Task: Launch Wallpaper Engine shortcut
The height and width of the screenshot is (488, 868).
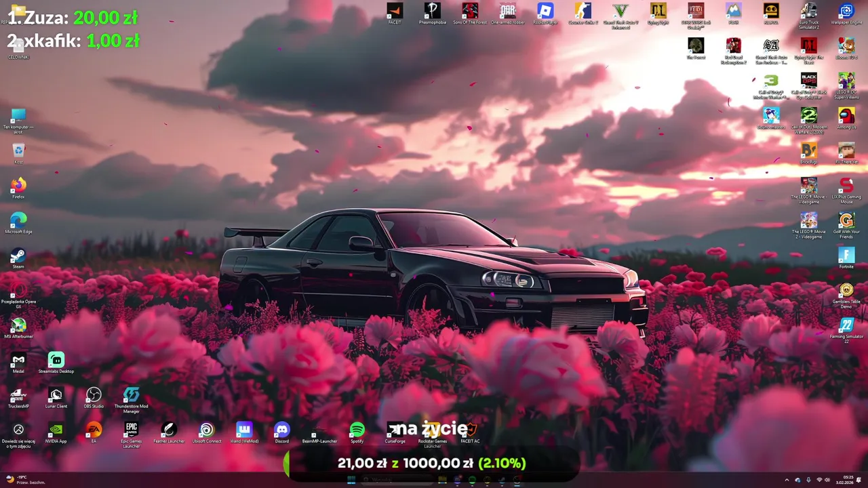Action: 846,14
